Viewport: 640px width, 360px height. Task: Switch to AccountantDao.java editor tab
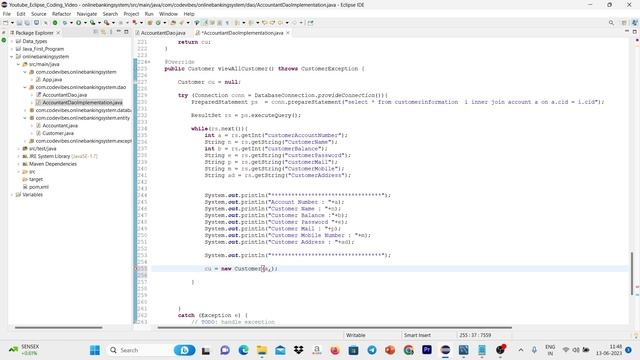(x=163, y=33)
